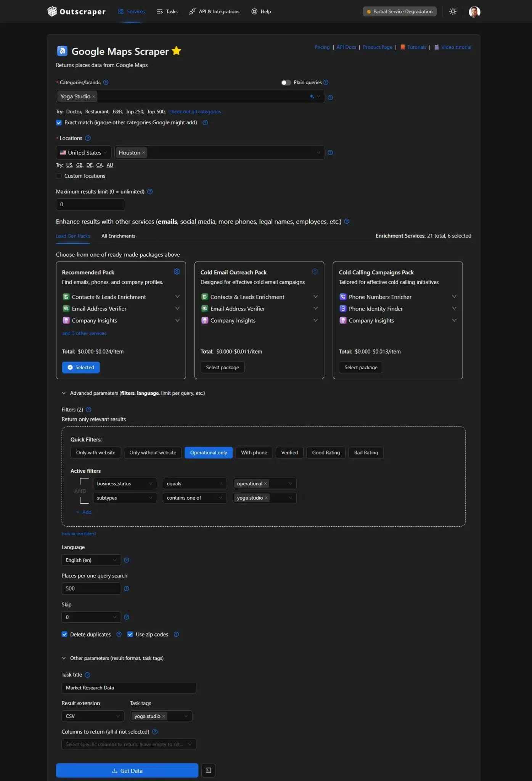The image size is (532, 781).
Task: Click the Language field help icon
Action: click(127, 560)
